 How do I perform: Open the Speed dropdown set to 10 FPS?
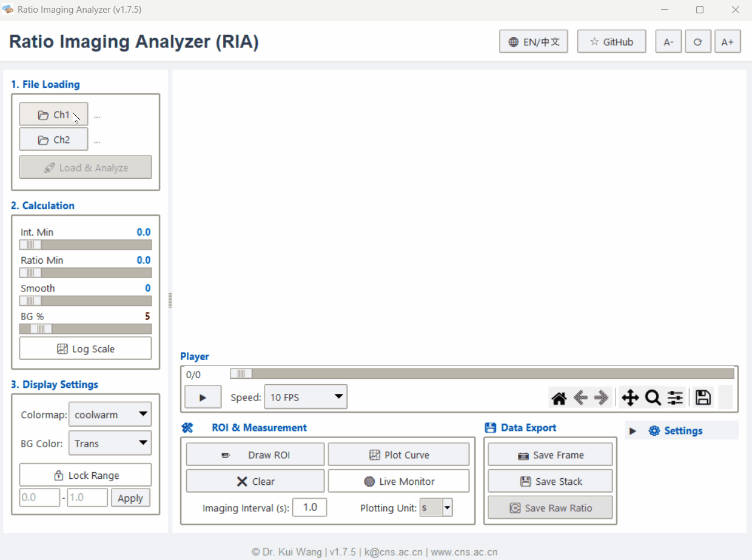(306, 396)
